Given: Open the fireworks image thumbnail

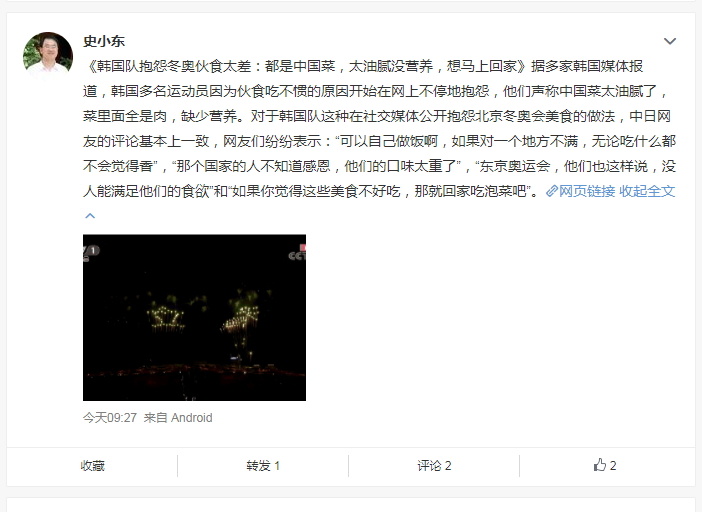Looking at the screenshot, I should click(194, 317).
